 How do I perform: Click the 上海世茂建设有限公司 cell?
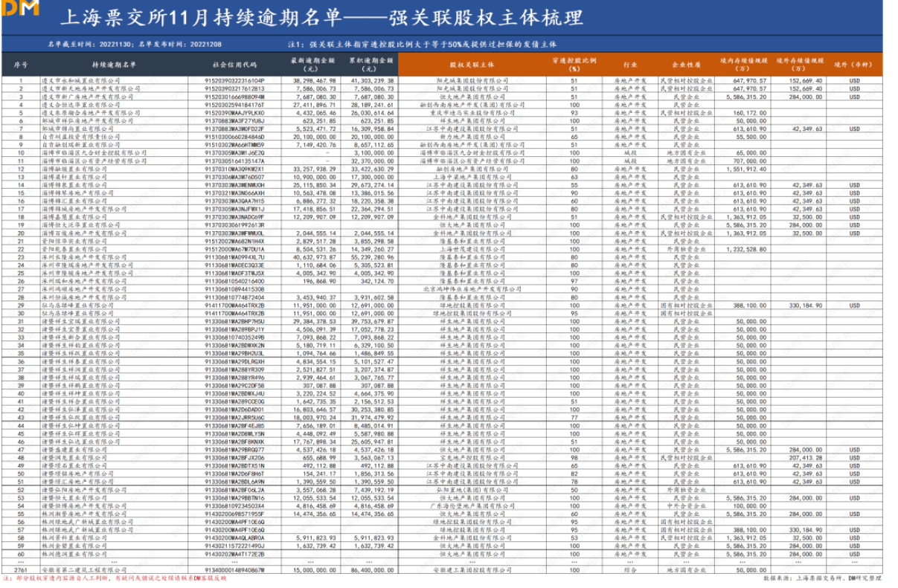(472, 250)
